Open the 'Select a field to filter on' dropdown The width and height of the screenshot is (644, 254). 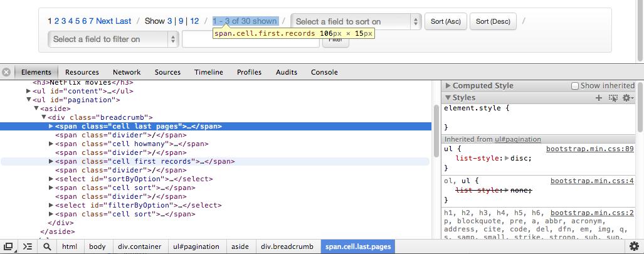coord(113,39)
